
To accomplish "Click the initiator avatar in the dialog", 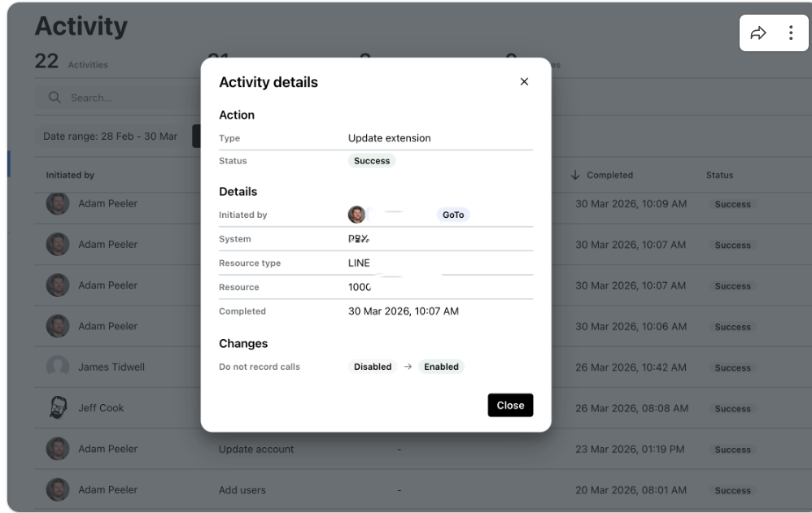I will (356, 215).
